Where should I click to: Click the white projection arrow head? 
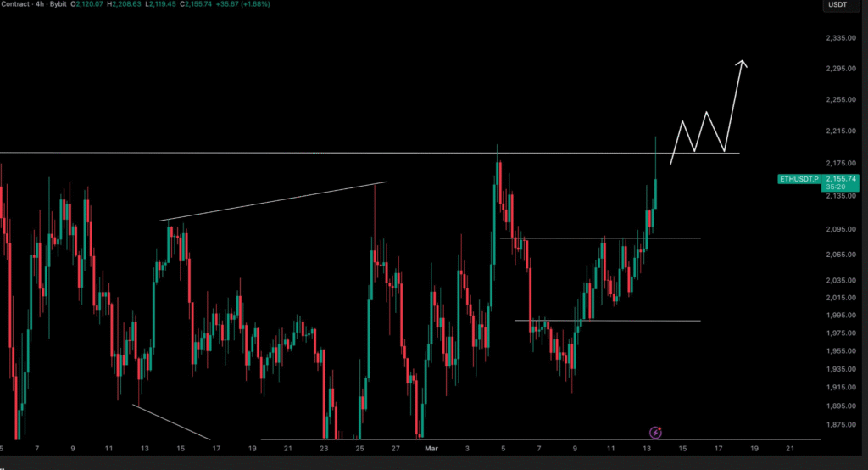743,63
